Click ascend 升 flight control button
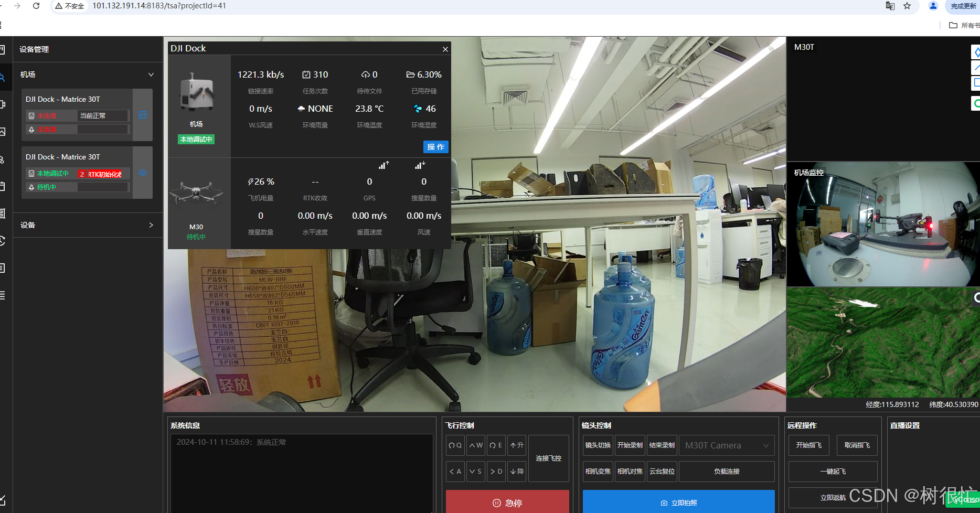980x513 pixels. pyautogui.click(x=517, y=445)
